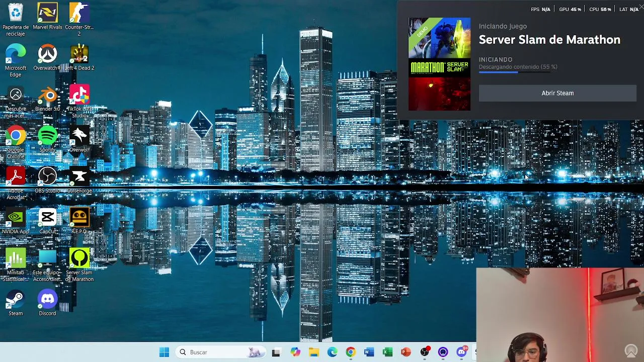644x362 pixels.
Task: Select the CurseForge desktop icon
Action: pos(79,180)
